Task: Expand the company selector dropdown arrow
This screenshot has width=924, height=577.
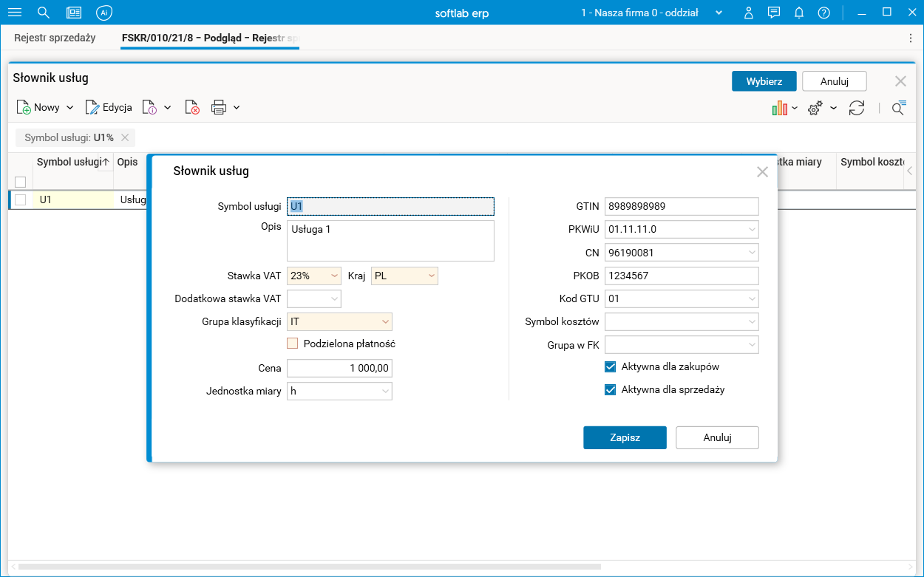Action: coord(719,13)
